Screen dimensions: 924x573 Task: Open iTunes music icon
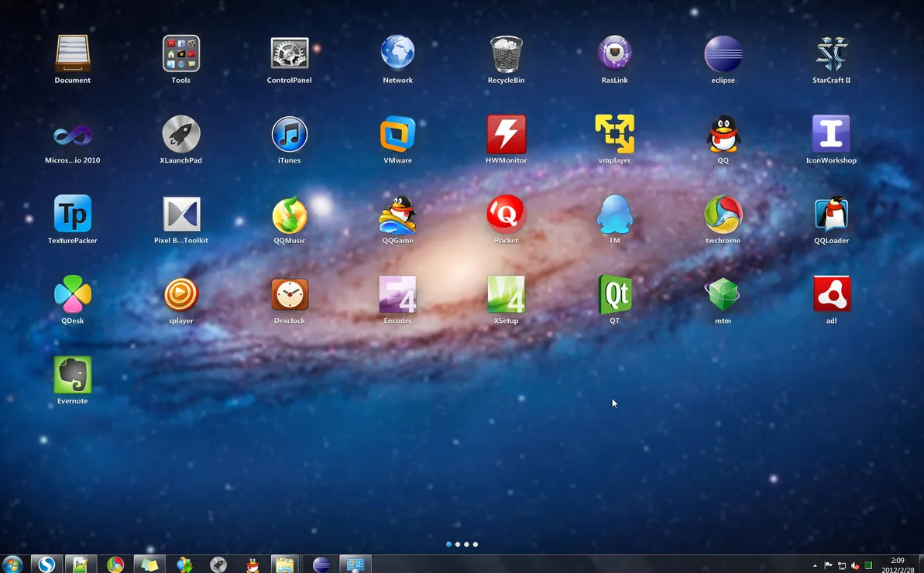290,134
